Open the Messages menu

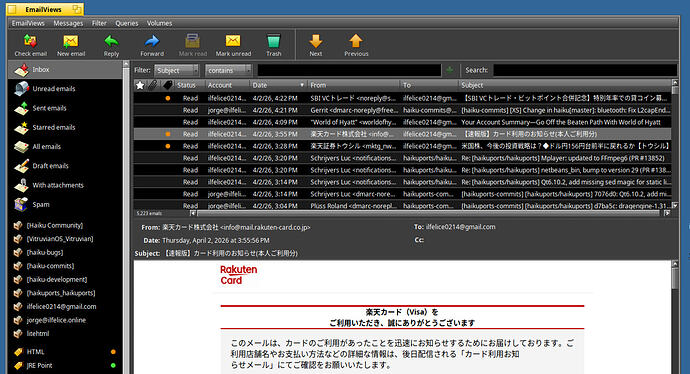click(68, 23)
